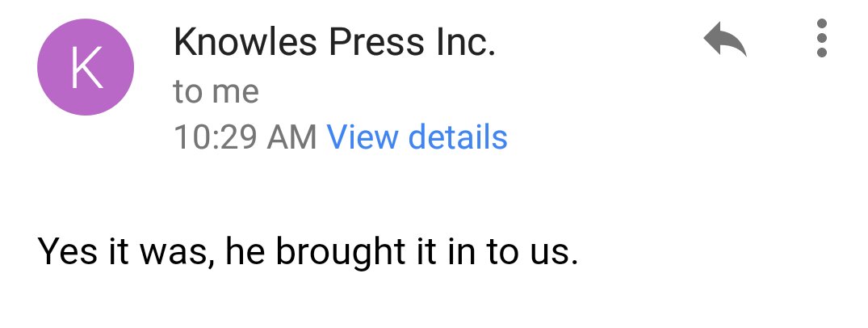
Task: Click the white letter K in the avatar
Action: click(87, 67)
